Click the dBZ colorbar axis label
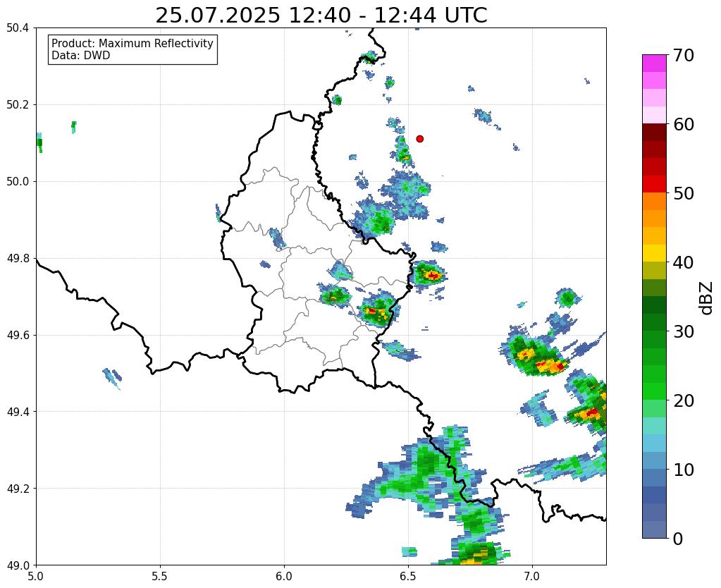 707,298
